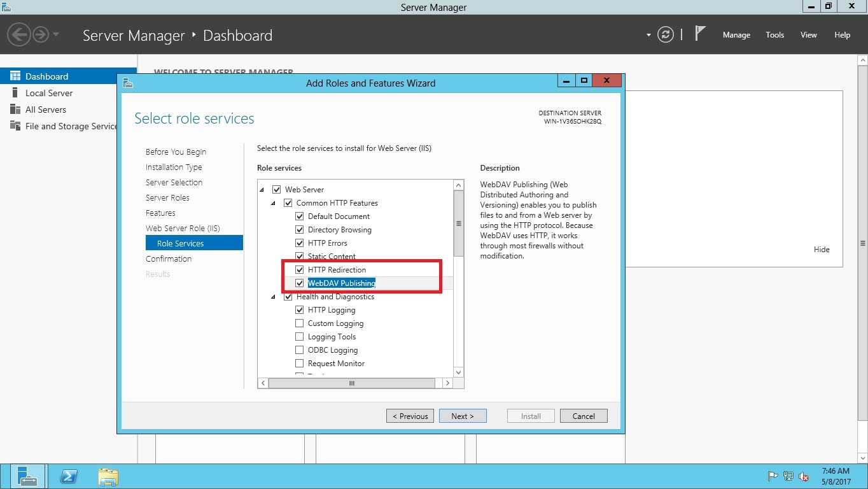Screen dimensions: 868x489
Task: Click Next to continue the wizard
Action: 463,416
